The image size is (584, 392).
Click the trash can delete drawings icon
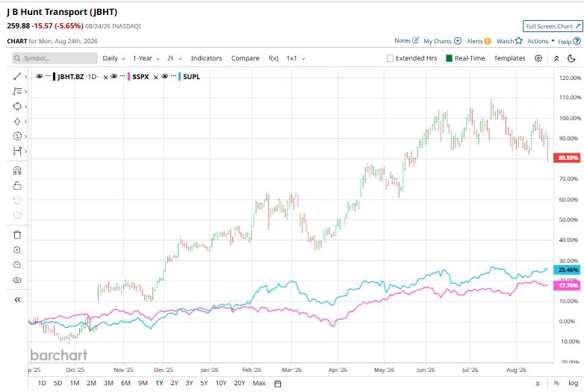coord(17,235)
